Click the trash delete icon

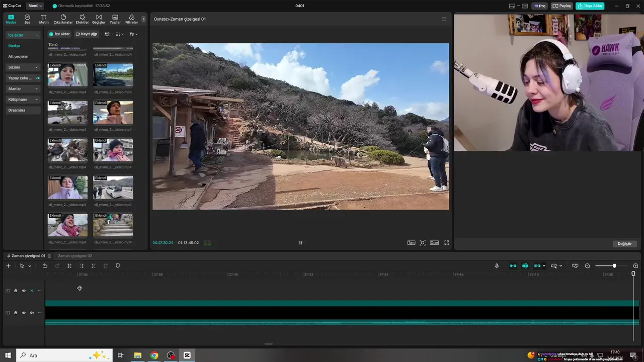[x=106, y=266]
